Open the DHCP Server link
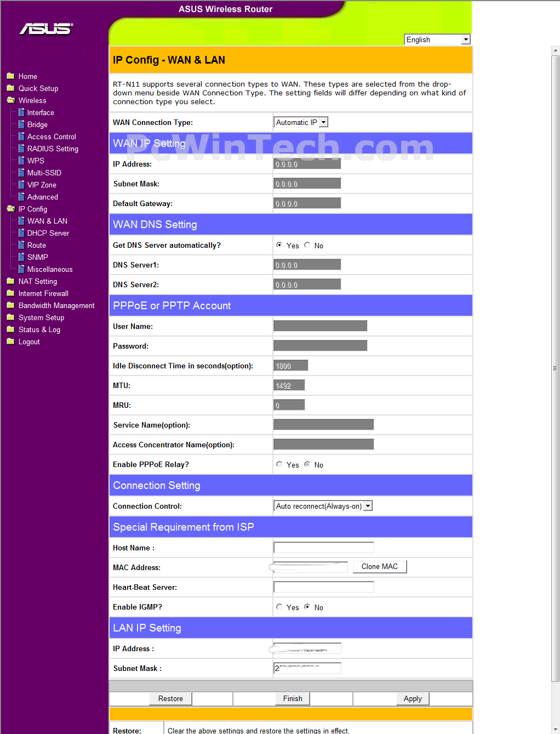 tap(48, 233)
